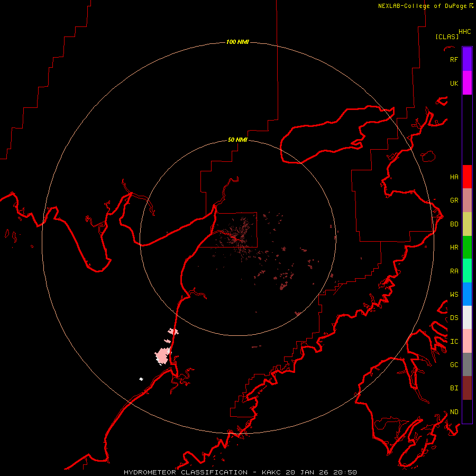Click the HHC product label
The width and height of the screenshot is (476, 476).
[465, 32]
